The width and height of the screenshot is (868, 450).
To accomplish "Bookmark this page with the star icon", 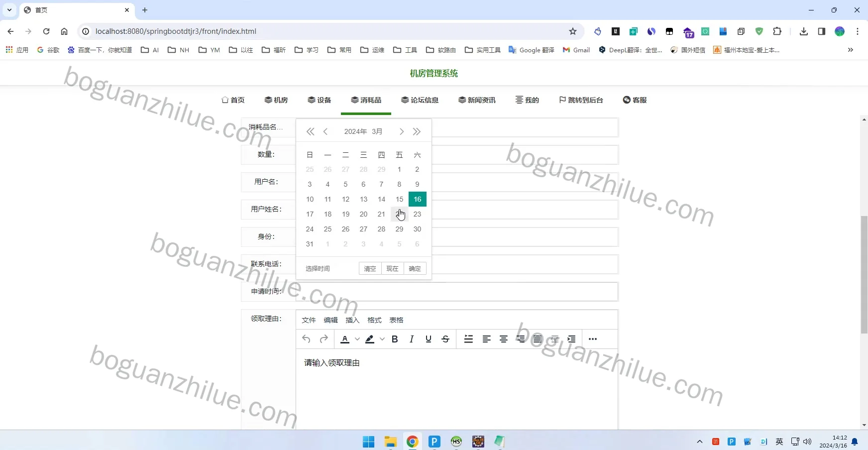I will pos(573,31).
